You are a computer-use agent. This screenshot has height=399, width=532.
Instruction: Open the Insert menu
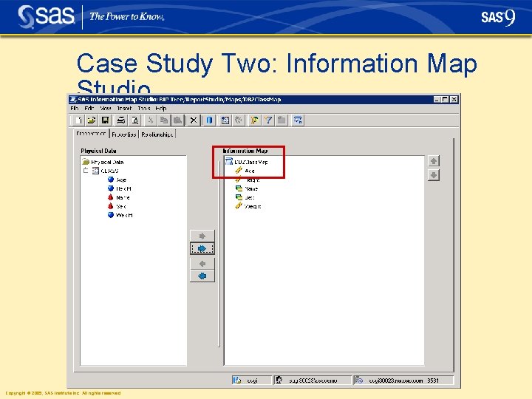coord(124,108)
